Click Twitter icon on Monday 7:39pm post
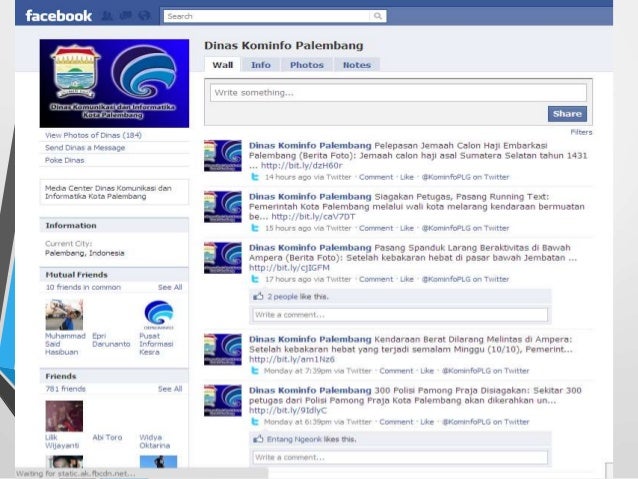Image resolution: width=638 pixels, height=479 pixels. pos(255,371)
